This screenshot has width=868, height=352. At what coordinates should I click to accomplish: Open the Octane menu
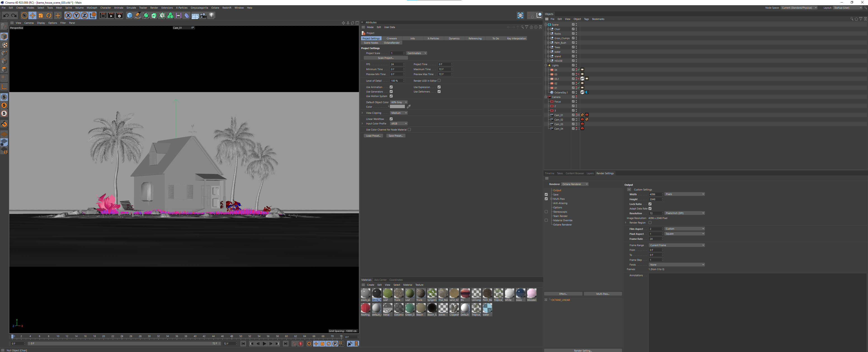215,8
